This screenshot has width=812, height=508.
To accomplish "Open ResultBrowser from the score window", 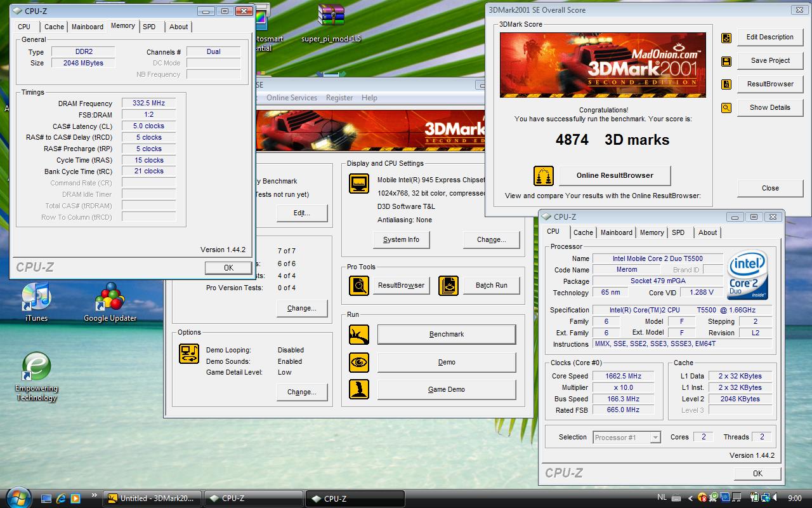I will pyautogui.click(x=770, y=84).
